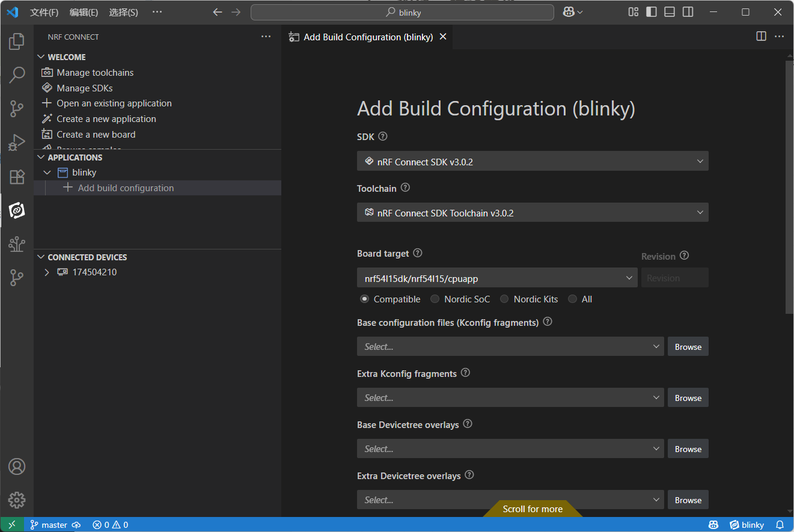Image resolution: width=794 pixels, height=532 pixels.
Task: Open the Board target dropdown
Action: [x=497, y=278]
